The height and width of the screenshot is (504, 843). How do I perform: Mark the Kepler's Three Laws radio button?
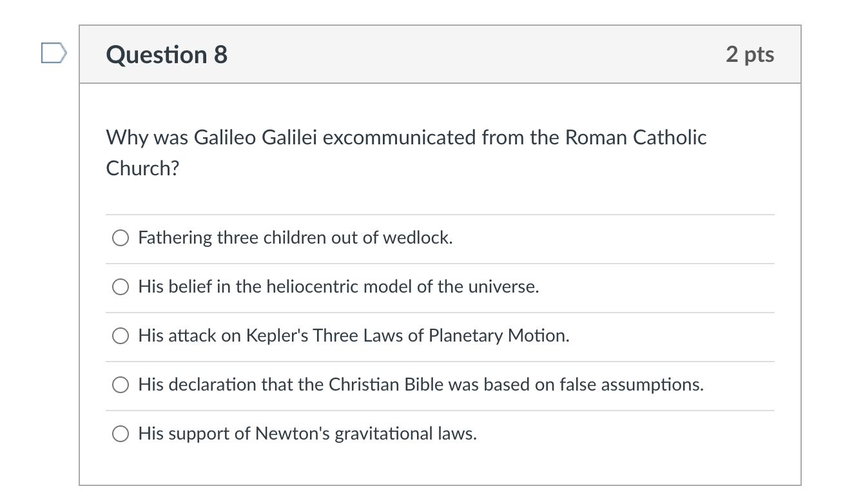point(121,336)
